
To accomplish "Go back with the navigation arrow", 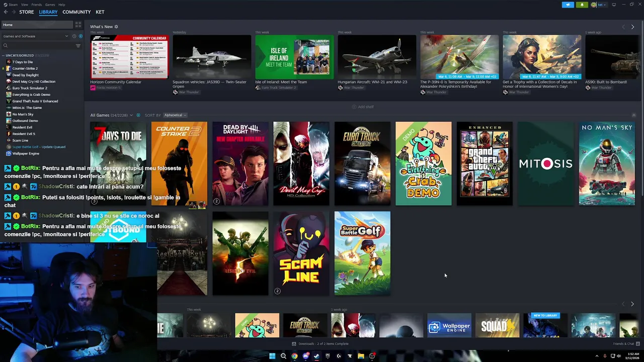I will point(6,12).
